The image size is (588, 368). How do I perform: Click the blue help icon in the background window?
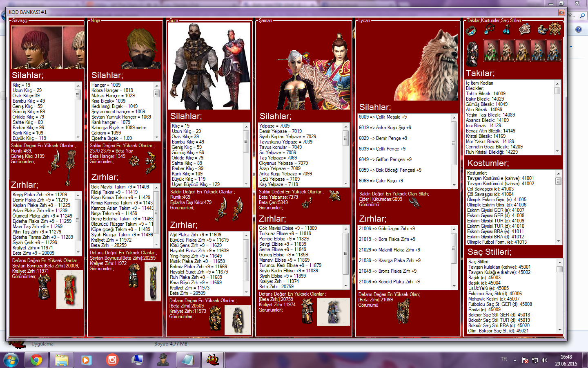coord(579,29)
